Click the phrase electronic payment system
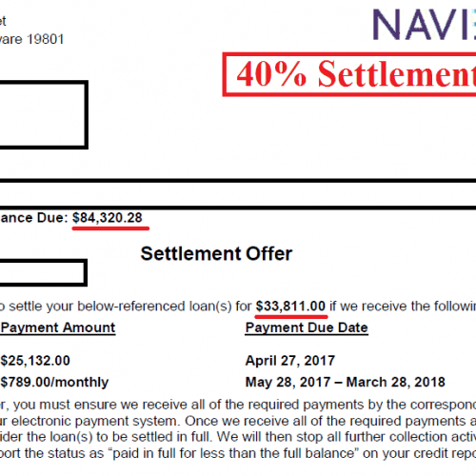The width and height of the screenshot is (476, 476). 96,422
